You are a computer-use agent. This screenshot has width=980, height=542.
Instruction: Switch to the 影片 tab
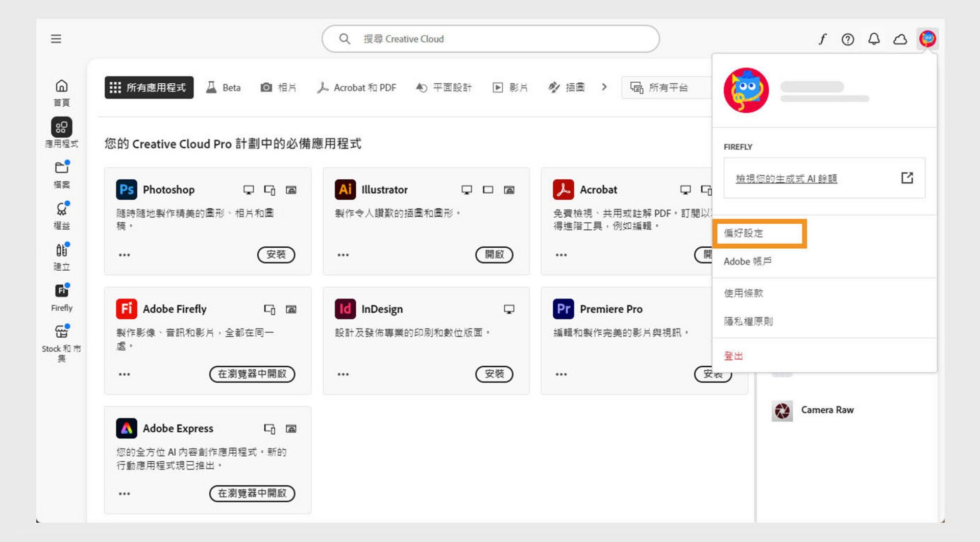pyautogui.click(x=510, y=87)
